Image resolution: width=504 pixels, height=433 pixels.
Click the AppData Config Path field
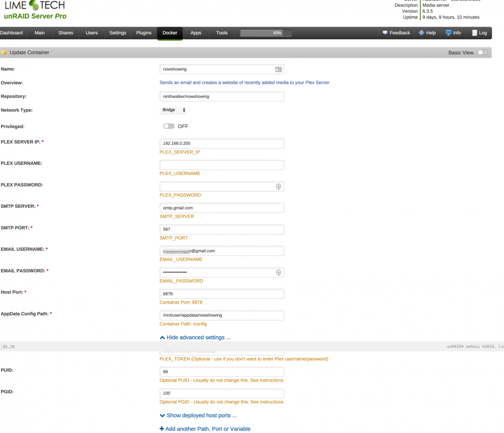[x=221, y=316]
